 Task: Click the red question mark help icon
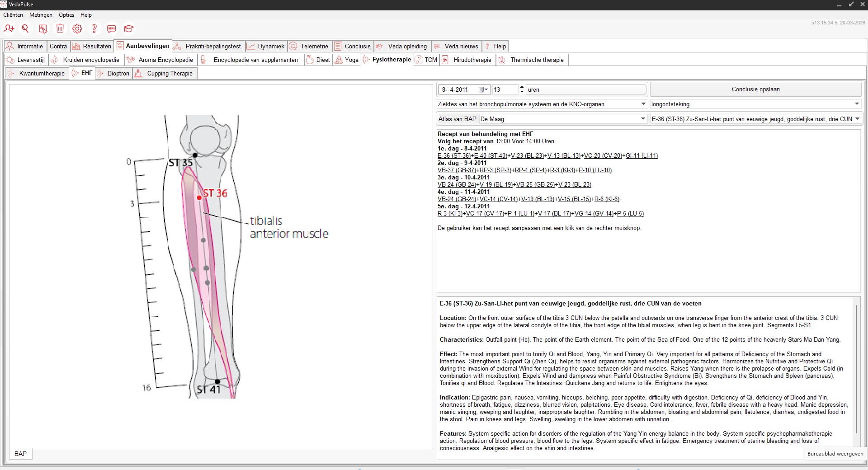pyautogui.click(x=94, y=29)
